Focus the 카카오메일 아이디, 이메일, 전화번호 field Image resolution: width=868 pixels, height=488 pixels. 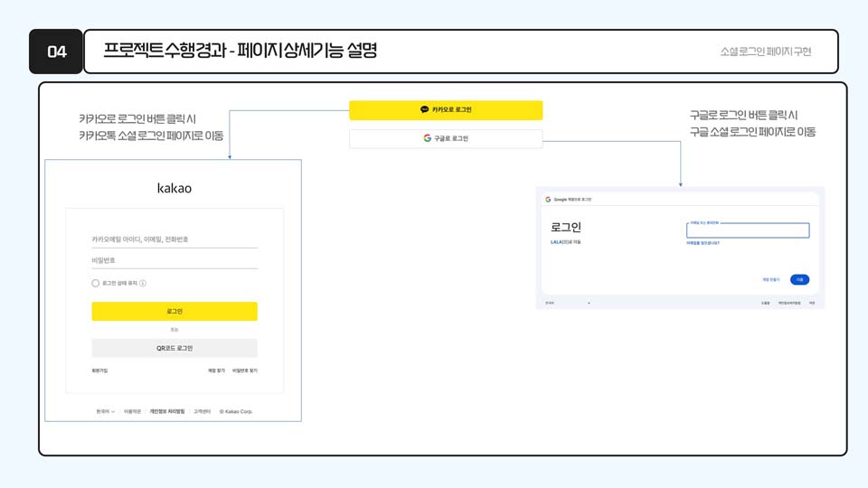pyautogui.click(x=175, y=239)
